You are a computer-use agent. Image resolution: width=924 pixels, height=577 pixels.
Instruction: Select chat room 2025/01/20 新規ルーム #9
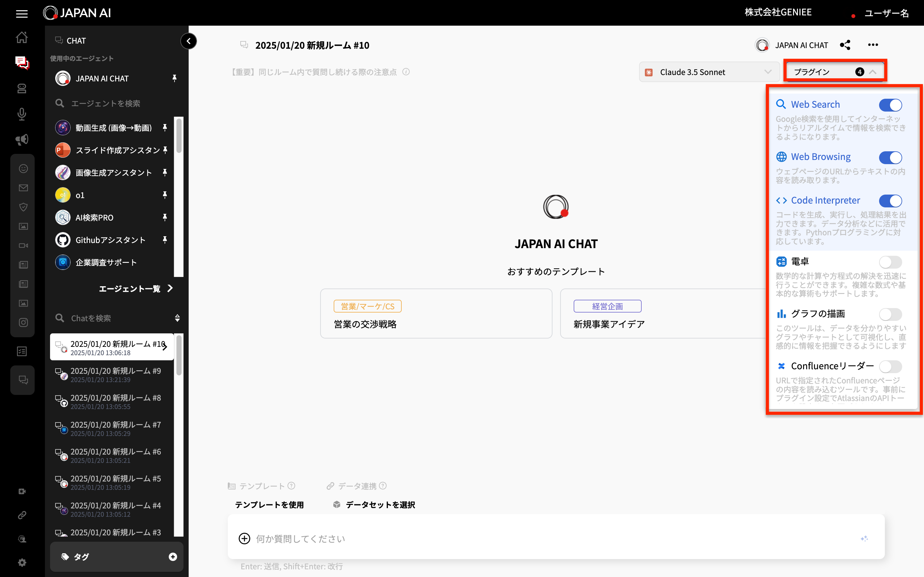(115, 374)
